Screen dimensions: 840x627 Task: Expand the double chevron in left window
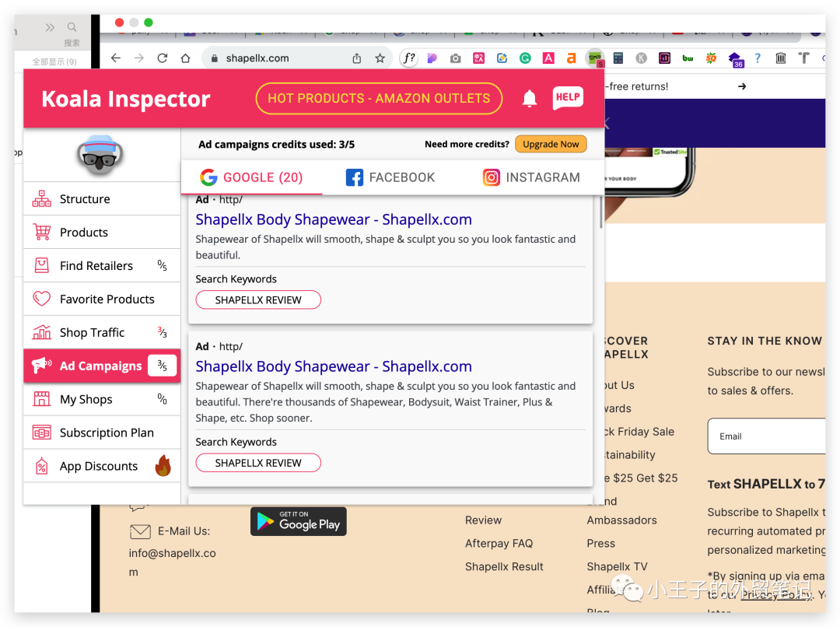coord(50,27)
